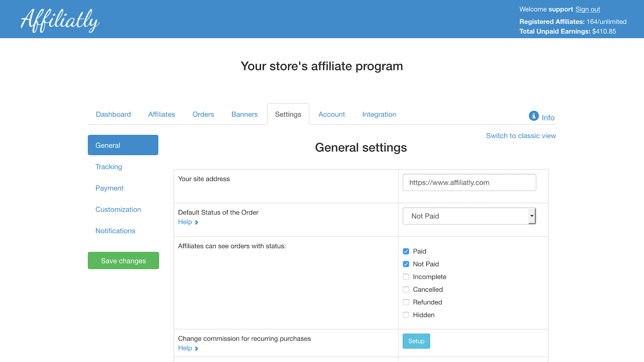Enable the Incomplete order status checkbox
This screenshot has width=644, height=362.
[x=406, y=277]
